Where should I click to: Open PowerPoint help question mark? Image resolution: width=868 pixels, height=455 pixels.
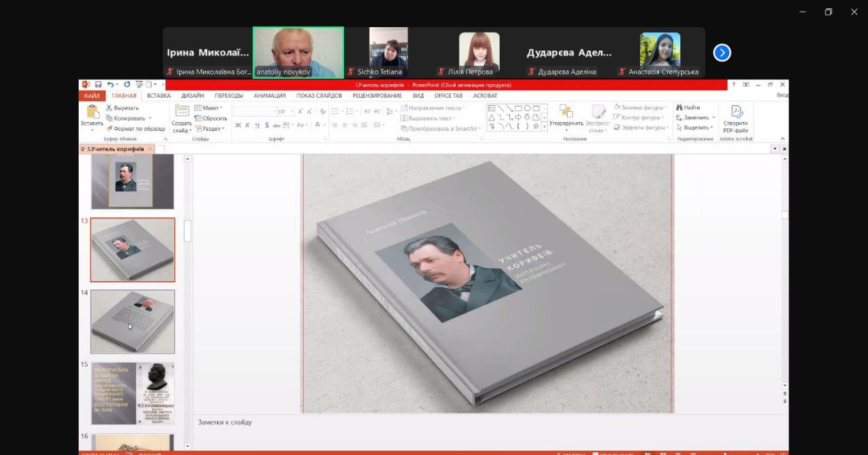pyautogui.click(x=734, y=84)
